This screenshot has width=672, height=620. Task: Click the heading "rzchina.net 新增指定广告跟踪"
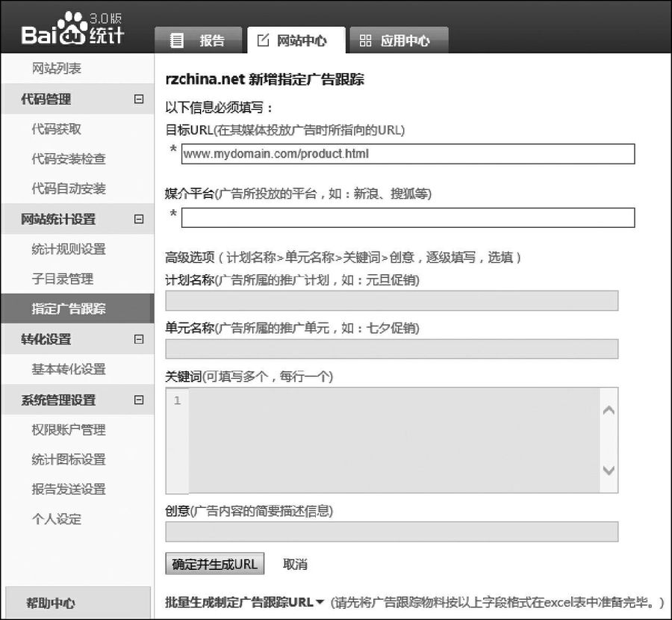tap(265, 79)
